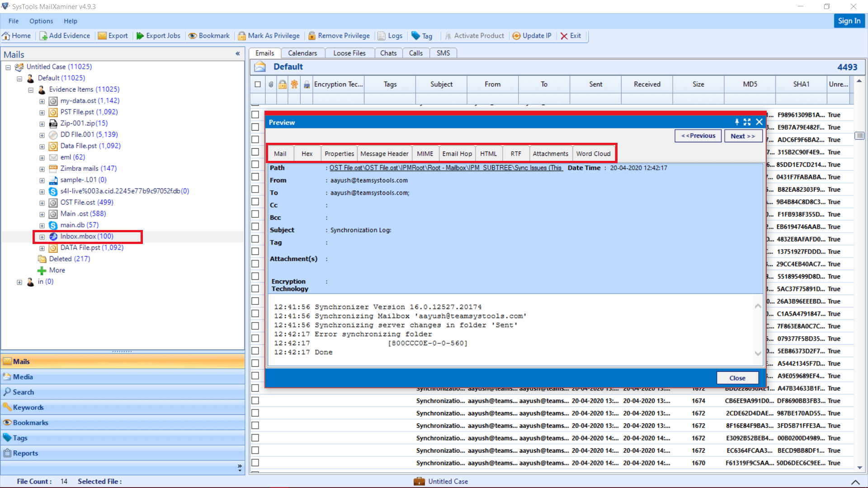The height and width of the screenshot is (488, 868).
Task: Click the Exit toolbar icon
Action: 564,36
